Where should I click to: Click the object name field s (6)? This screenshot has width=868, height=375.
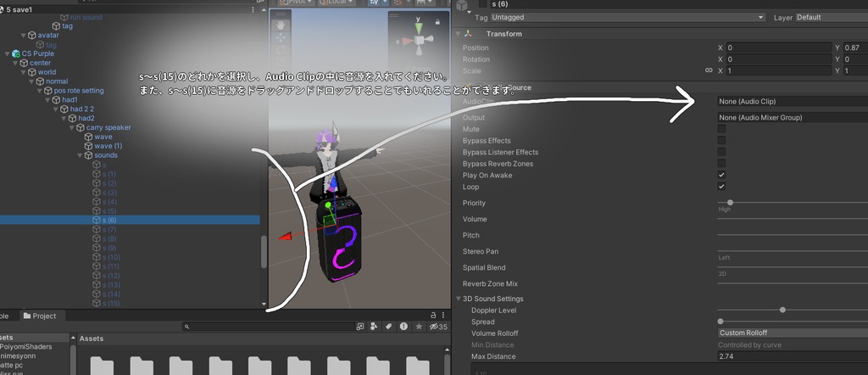(x=678, y=4)
